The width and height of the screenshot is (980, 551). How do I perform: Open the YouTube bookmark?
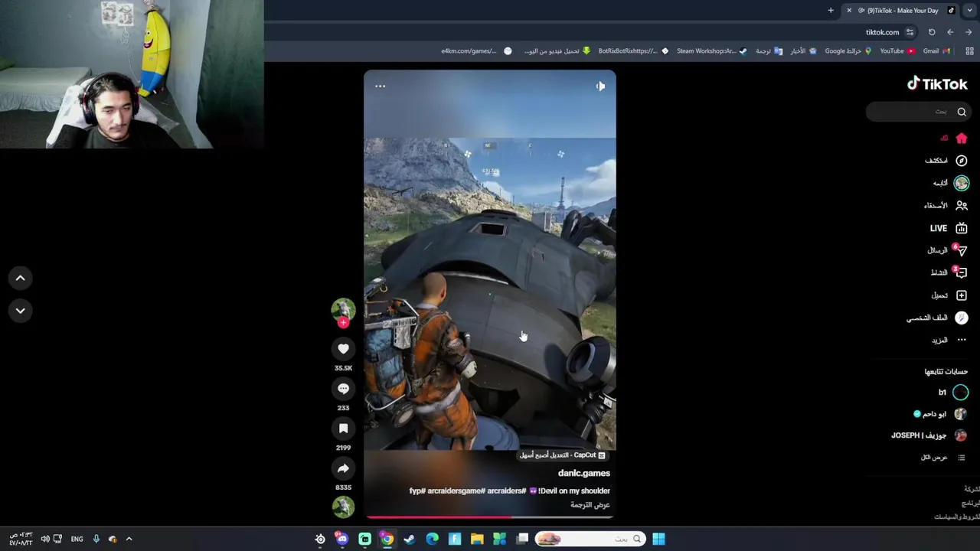coord(897,51)
